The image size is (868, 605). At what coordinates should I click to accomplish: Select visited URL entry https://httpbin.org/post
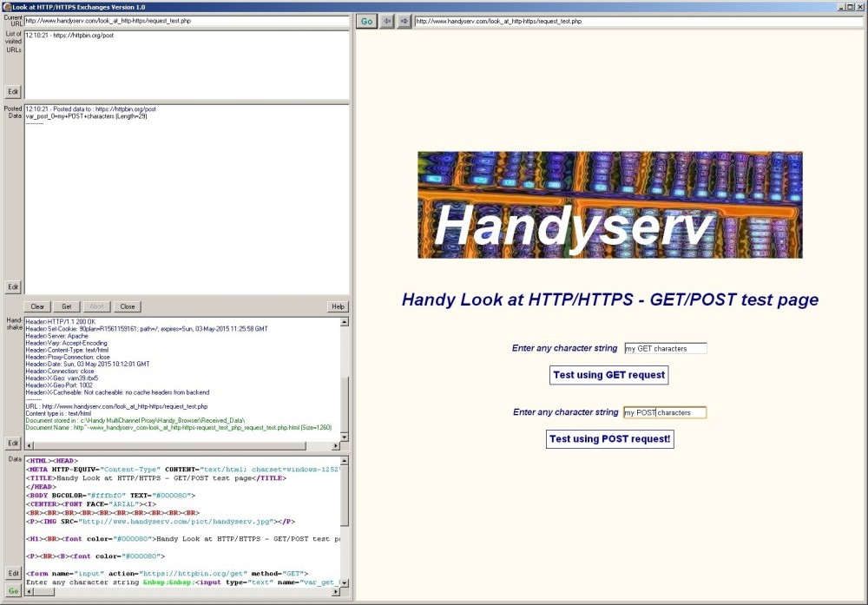(x=69, y=35)
